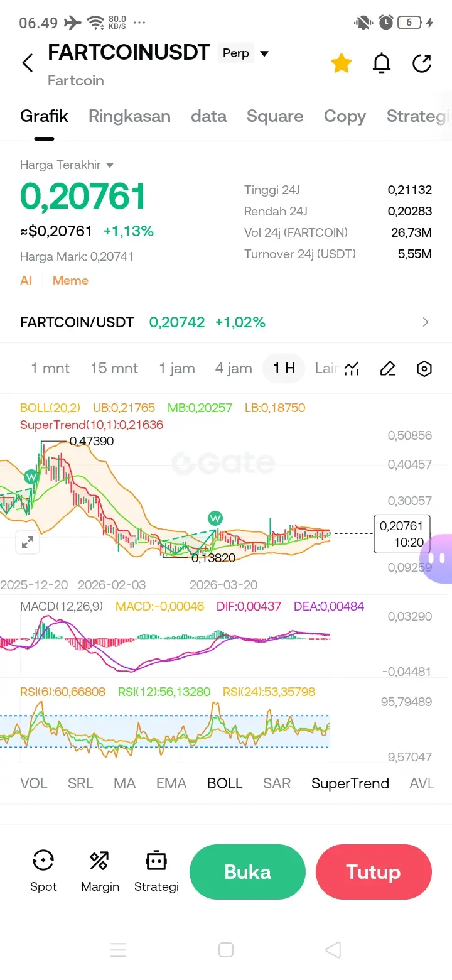Open the drawing pencil tool

(388, 369)
